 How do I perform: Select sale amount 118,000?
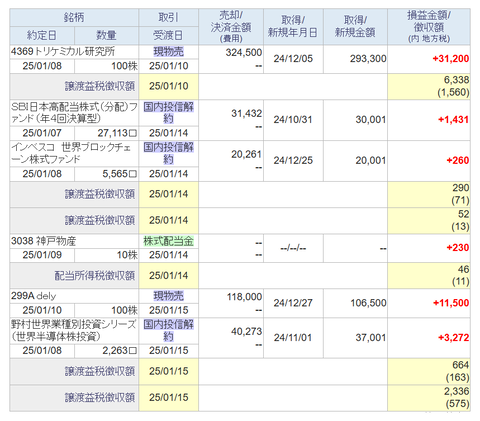[x=244, y=297]
